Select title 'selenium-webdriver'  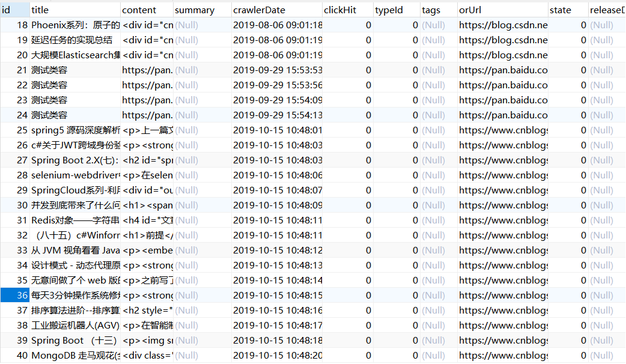(75, 175)
